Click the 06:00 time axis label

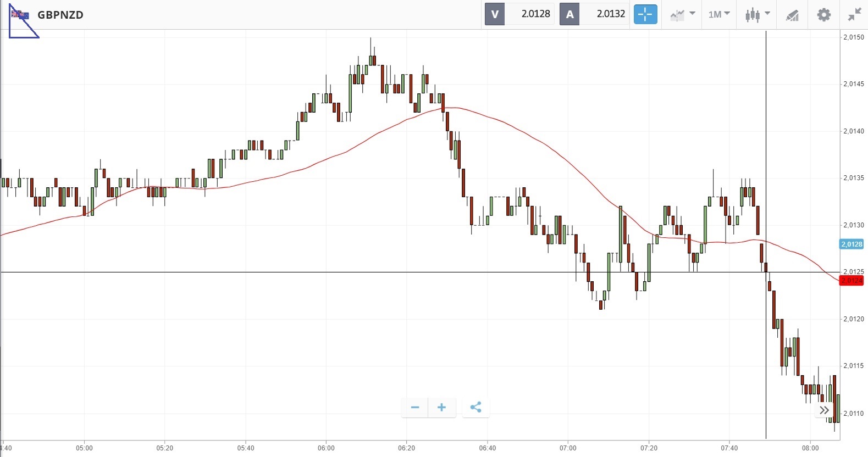click(x=326, y=448)
